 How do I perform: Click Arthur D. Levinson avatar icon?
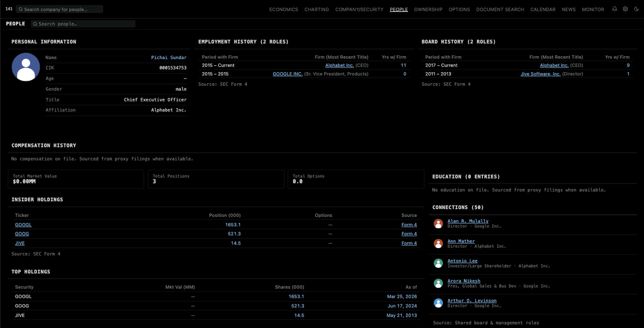tap(438, 303)
